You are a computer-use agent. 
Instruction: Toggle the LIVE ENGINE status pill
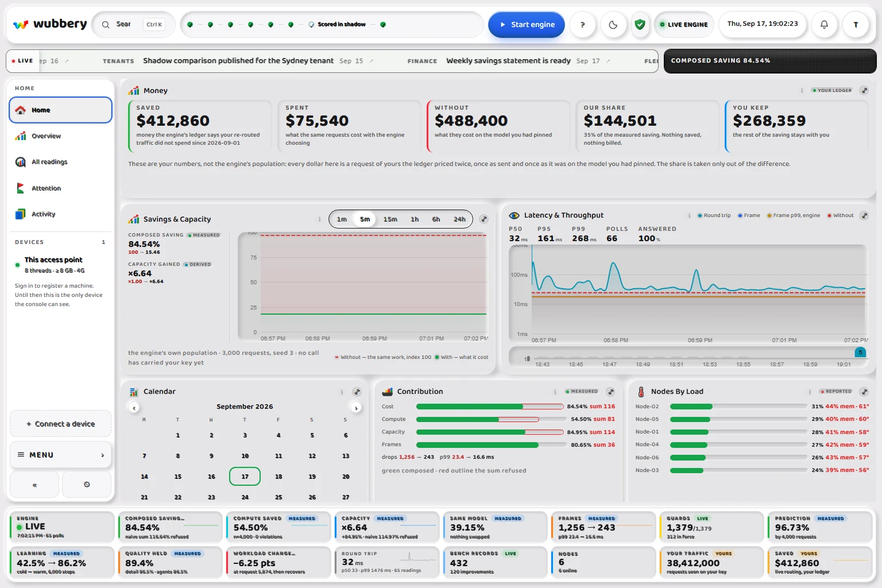click(x=684, y=25)
